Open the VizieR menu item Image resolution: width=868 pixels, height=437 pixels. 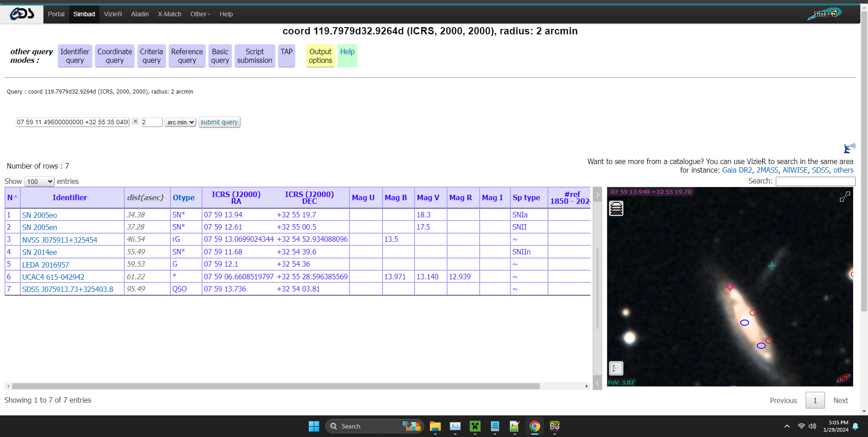point(113,14)
